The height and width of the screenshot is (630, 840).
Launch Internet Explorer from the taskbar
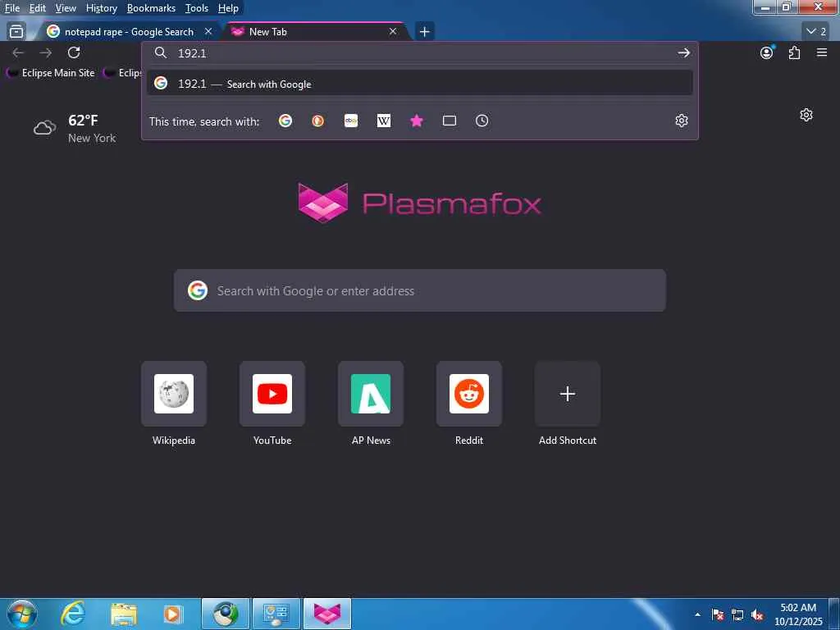(73, 614)
